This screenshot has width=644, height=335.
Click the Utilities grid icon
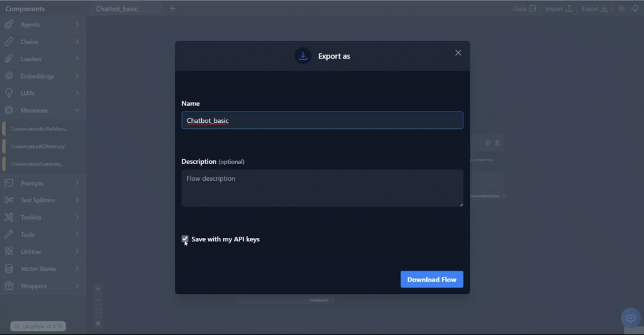(9, 251)
